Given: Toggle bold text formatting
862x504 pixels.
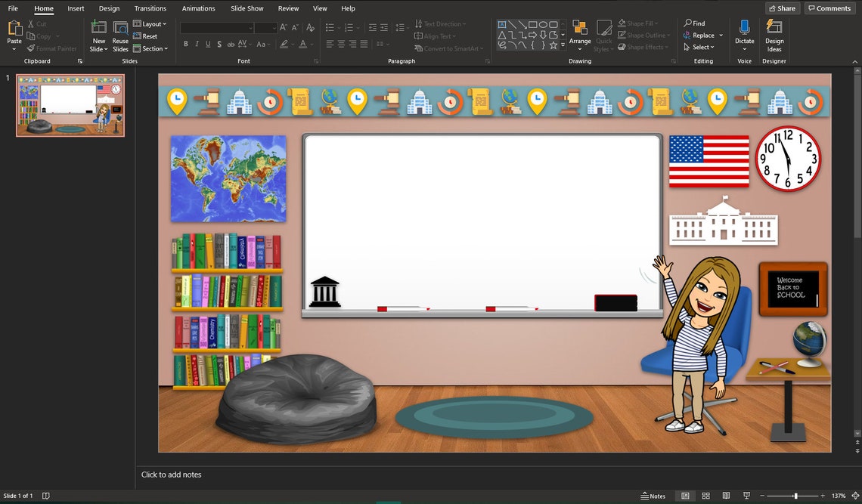Looking at the screenshot, I should click(x=185, y=44).
